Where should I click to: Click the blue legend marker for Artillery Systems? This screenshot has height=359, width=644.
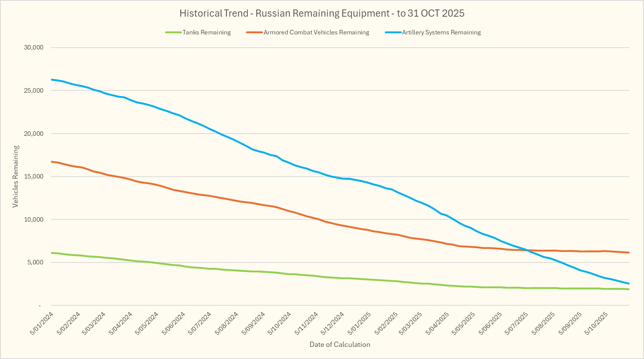[x=393, y=33]
